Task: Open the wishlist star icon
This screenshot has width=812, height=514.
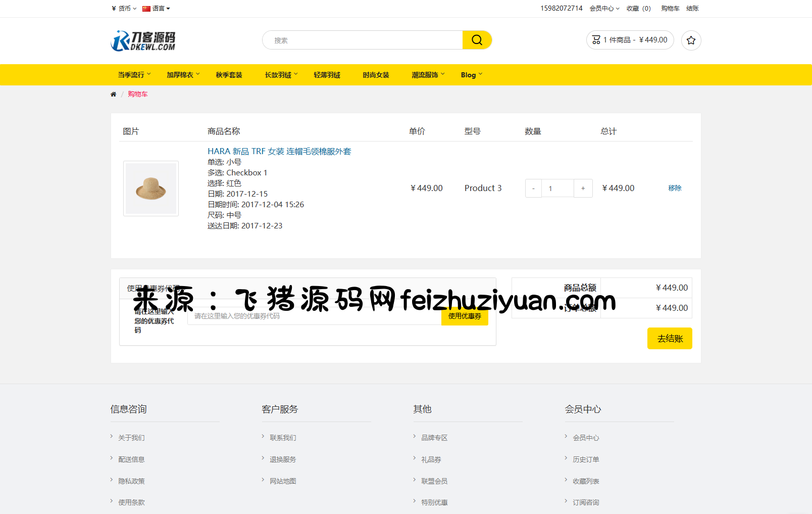Action: pyautogui.click(x=691, y=40)
